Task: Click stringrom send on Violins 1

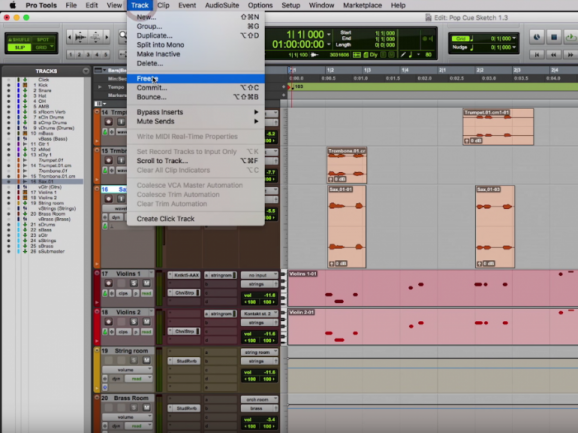Action: [x=220, y=275]
